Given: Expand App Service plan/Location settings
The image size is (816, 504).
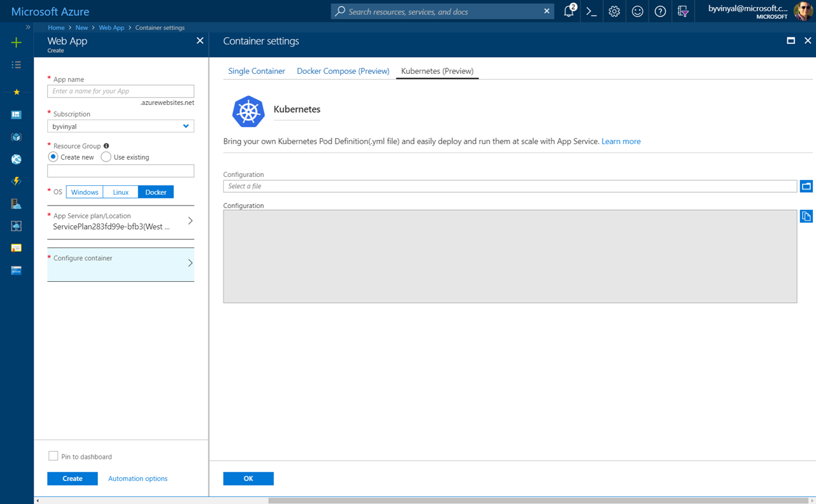Looking at the screenshot, I should click(120, 221).
